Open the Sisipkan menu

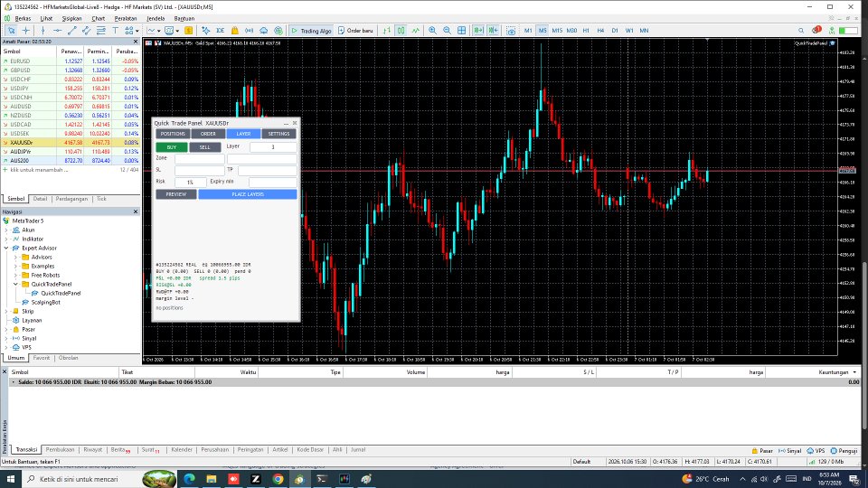pos(71,18)
